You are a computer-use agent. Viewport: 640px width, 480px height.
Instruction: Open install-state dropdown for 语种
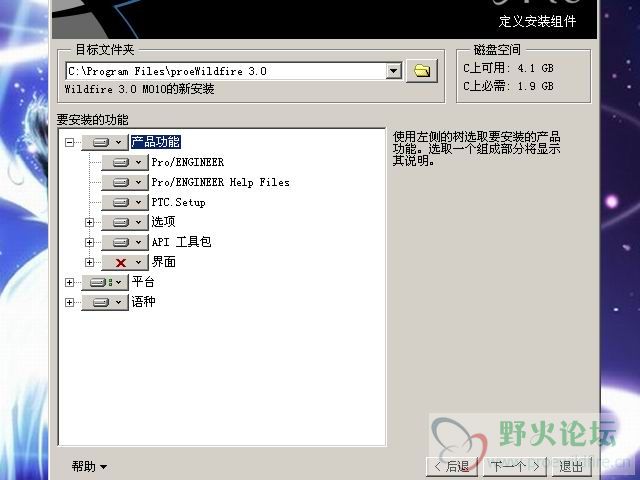point(105,302)
